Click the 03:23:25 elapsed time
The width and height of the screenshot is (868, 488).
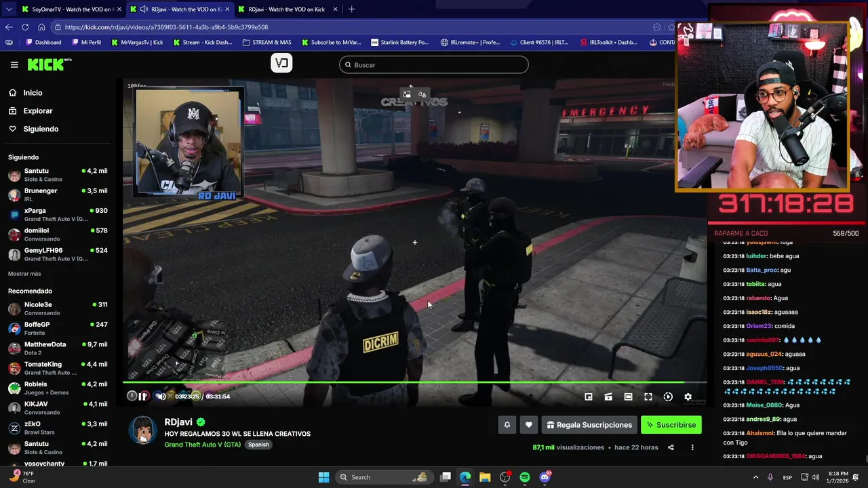[x=187, y=396]
